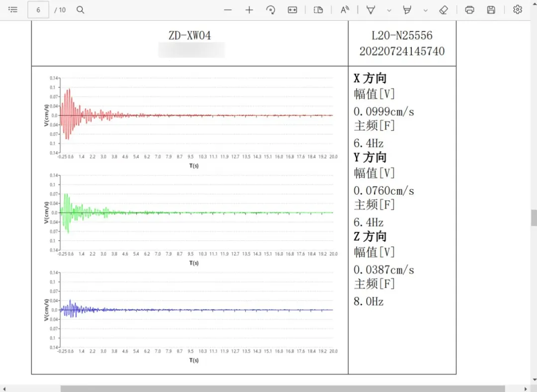Expand the Highlight color options dropdown
The image size is (537, 392).
coord(426,10)
